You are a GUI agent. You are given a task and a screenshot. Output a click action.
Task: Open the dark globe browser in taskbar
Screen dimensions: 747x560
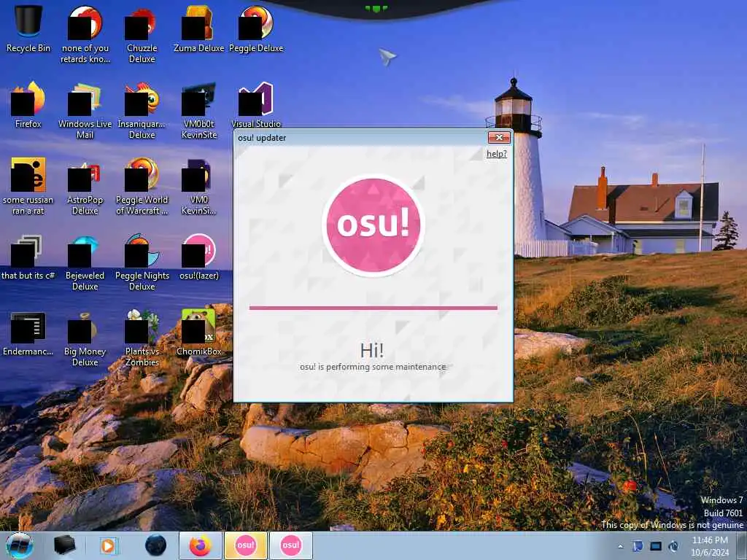(x=155, y=545)
